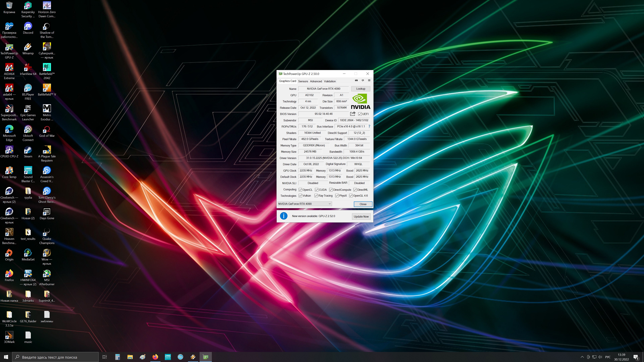Screen dimensions: 644x362
Task: Toggle the CUDA checkbox
Action: [316, 190]
